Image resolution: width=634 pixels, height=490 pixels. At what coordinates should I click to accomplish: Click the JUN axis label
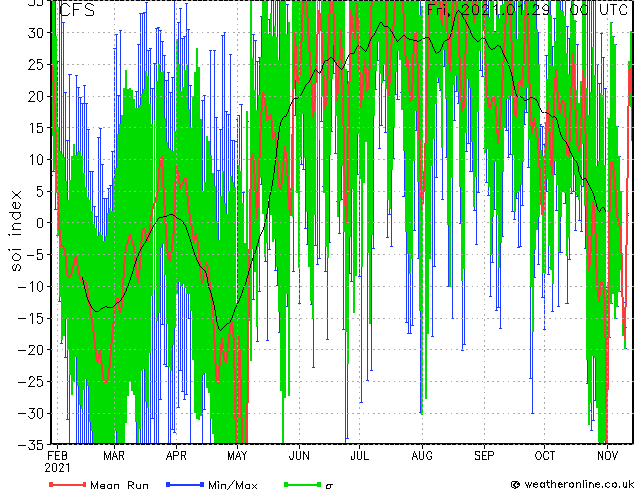pyautogui.click(x=299, y=456)
